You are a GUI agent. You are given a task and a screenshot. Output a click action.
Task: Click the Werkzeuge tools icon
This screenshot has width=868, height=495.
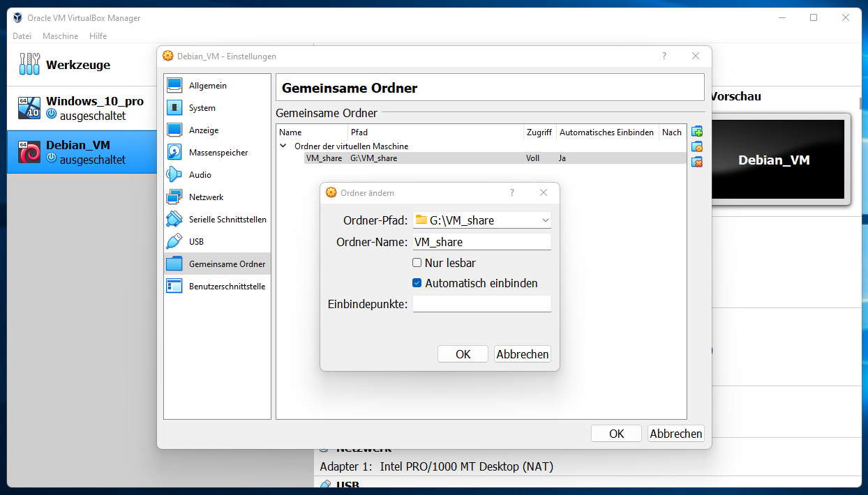pyautogui.click(x=29, y=64)
